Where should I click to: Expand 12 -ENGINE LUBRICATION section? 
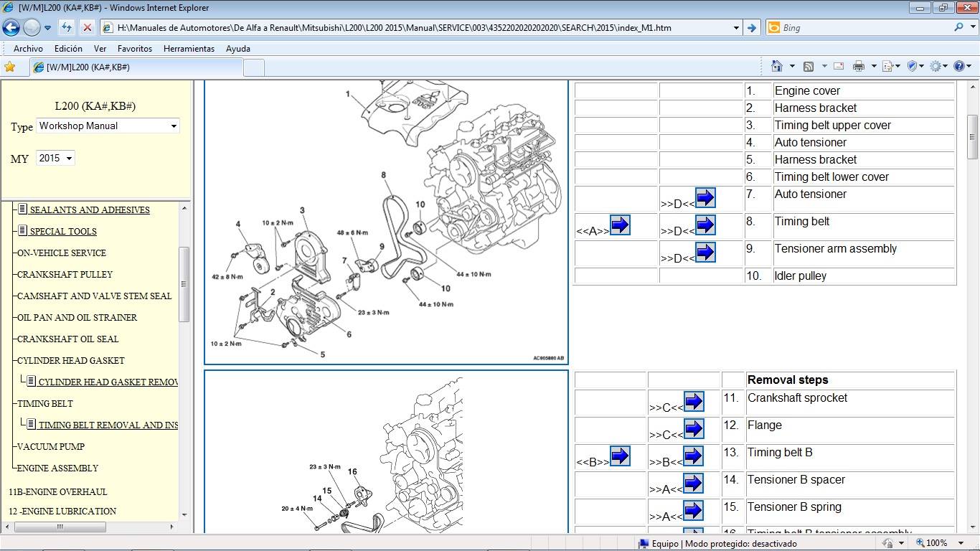coord(62,511)
